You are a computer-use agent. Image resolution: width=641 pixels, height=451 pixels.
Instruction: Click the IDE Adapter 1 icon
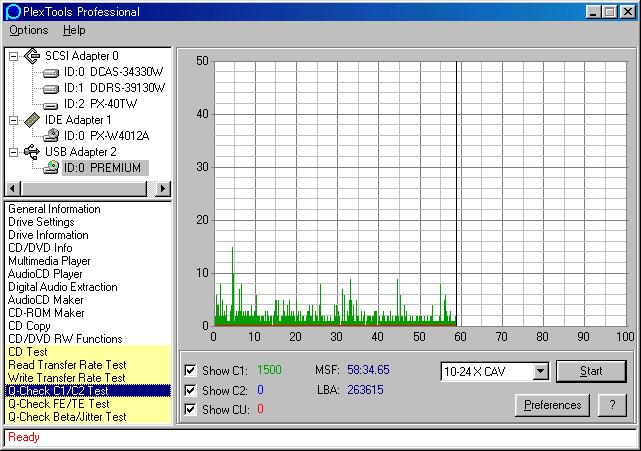(32, 120)
